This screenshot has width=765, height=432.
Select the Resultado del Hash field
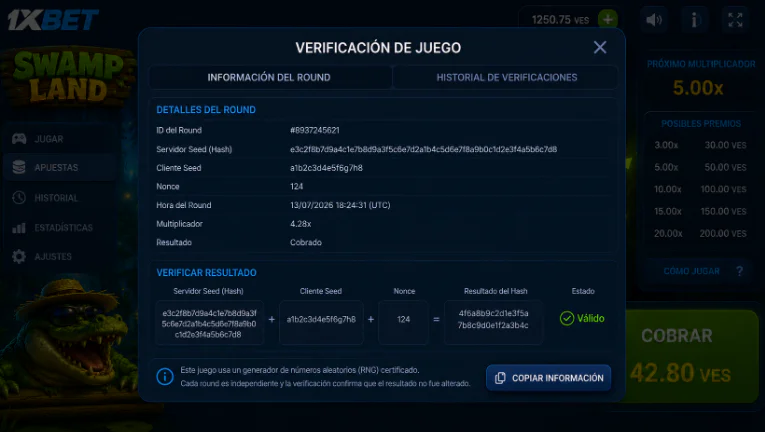493,323
